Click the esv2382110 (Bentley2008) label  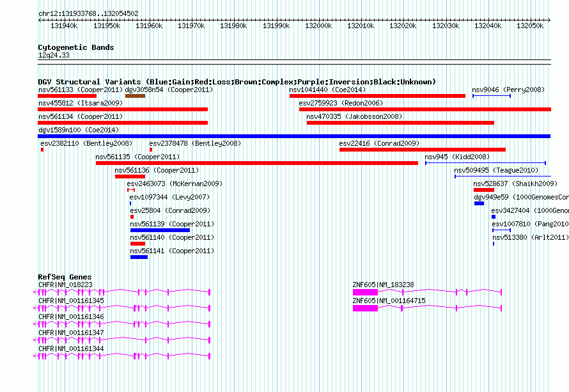86,143
